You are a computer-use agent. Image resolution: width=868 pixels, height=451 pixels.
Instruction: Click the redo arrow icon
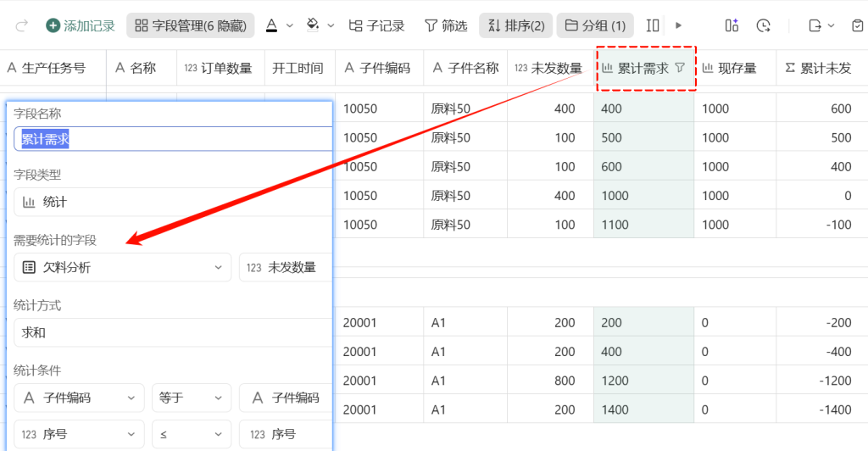(21, 25)
